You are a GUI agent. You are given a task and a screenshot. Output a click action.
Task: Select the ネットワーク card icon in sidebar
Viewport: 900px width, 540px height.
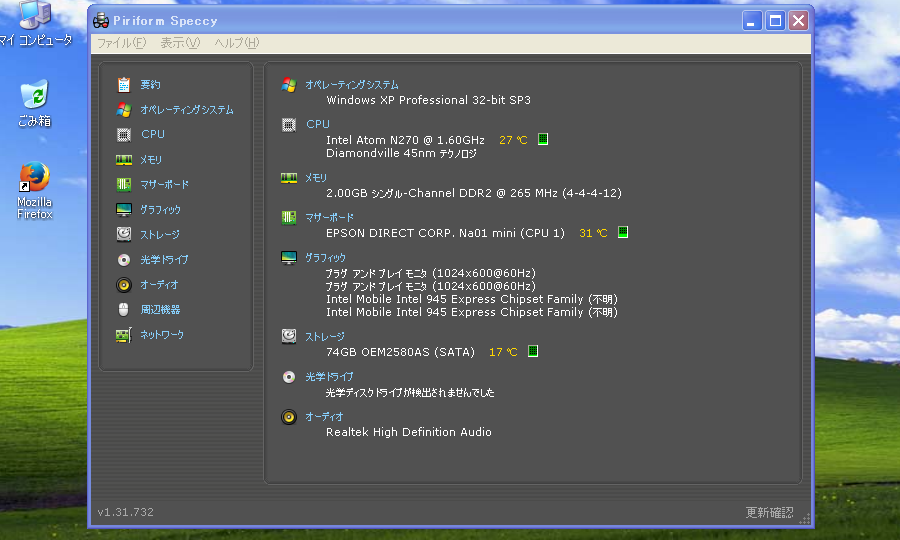coord(123,335)
